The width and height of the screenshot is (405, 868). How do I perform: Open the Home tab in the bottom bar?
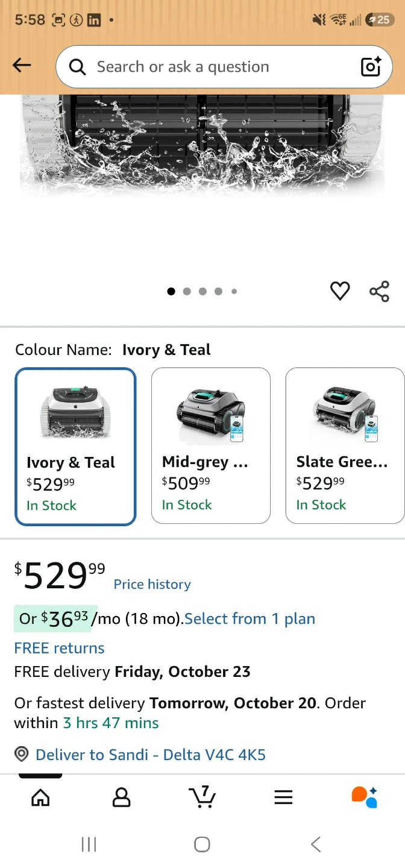click(x=40, y=797)
